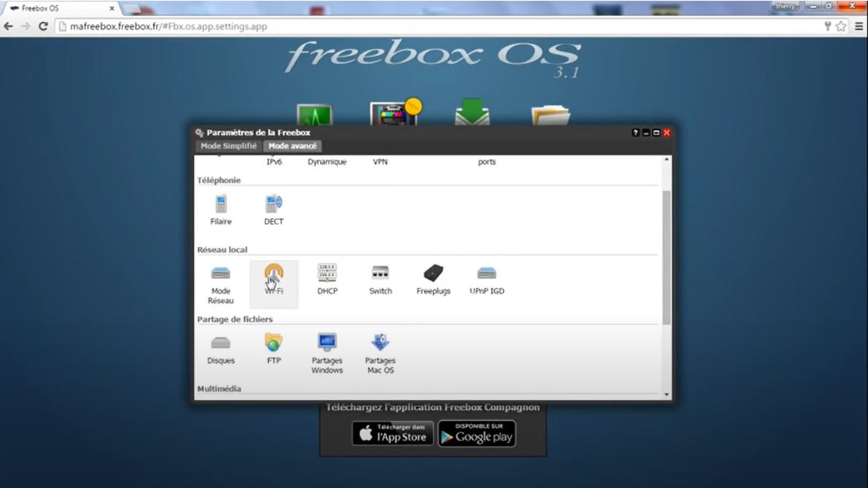Image resolution: width=868 pixels, height=488 pixels.
Task: Click the VPN label
Action: pos(380,162)
